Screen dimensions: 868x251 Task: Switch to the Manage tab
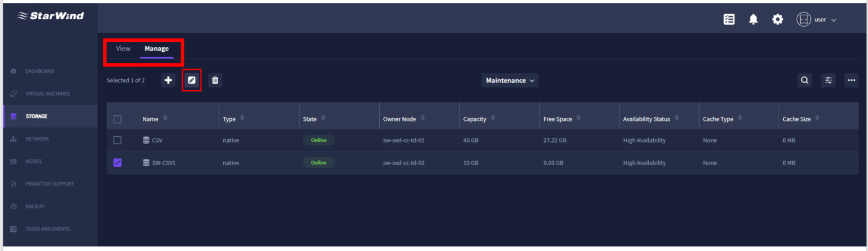157,49
